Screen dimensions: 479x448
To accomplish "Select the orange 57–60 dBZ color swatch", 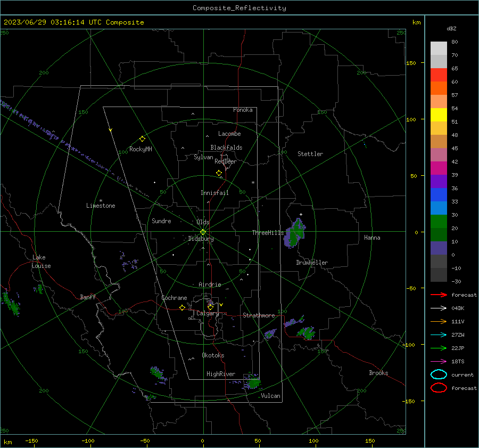I will click(x=439, y=88).
